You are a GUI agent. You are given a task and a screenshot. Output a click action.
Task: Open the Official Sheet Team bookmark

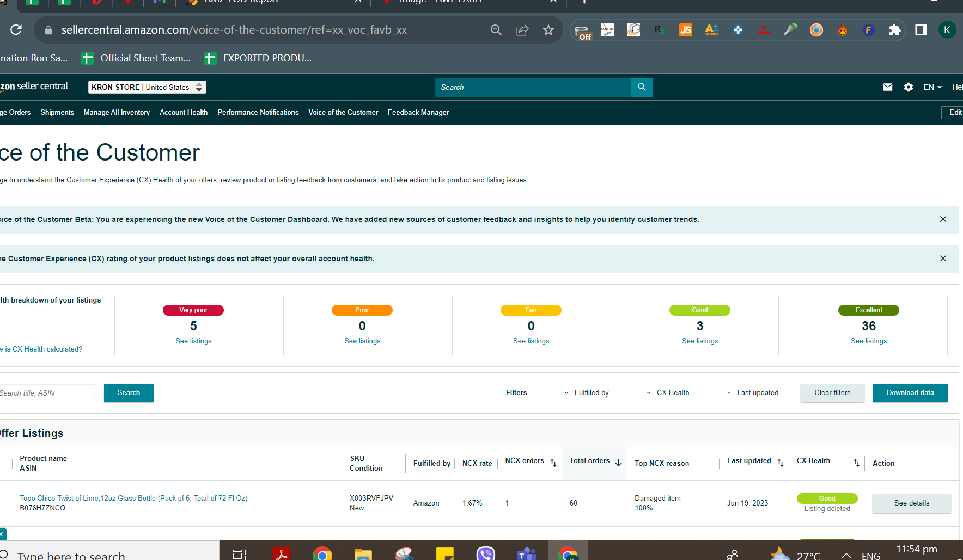click(x=136, y=58)
